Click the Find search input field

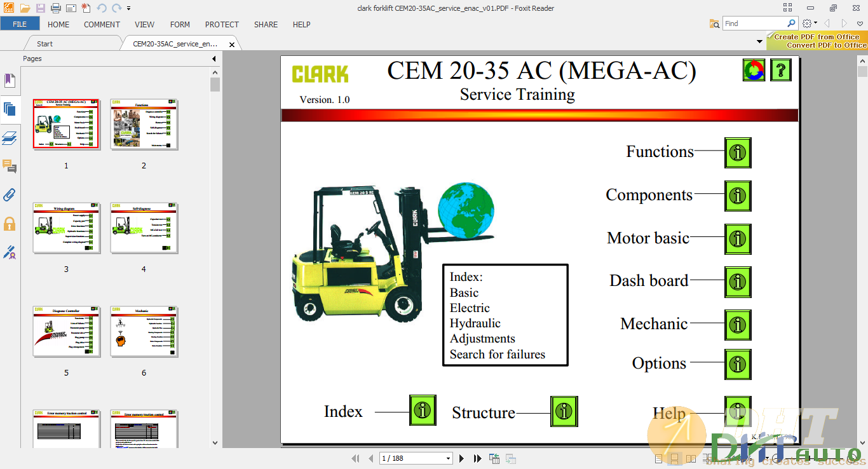[x=754, y=24]
